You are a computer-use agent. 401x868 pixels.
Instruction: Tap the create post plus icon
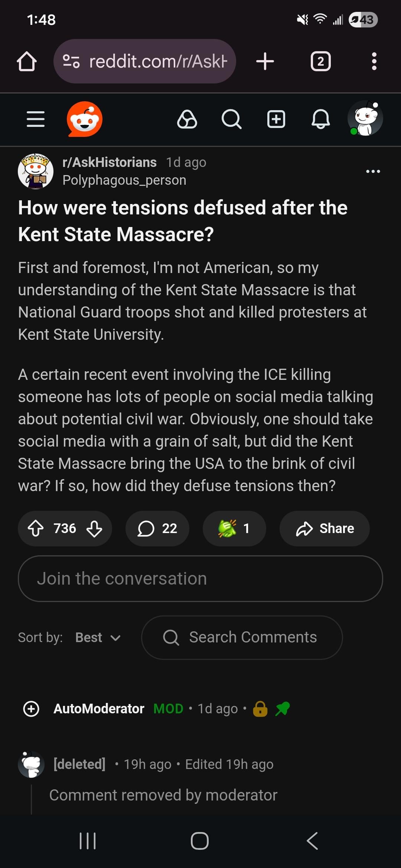276,119
